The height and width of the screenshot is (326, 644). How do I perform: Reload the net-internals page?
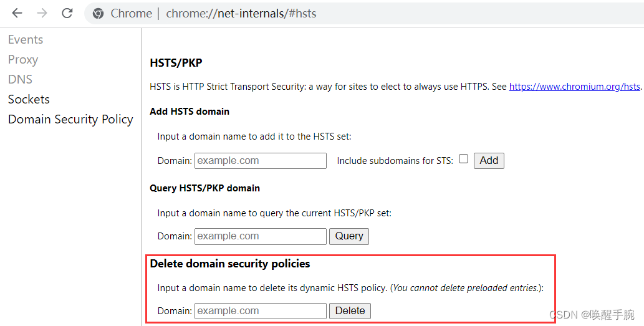click(x=67, y=13)
